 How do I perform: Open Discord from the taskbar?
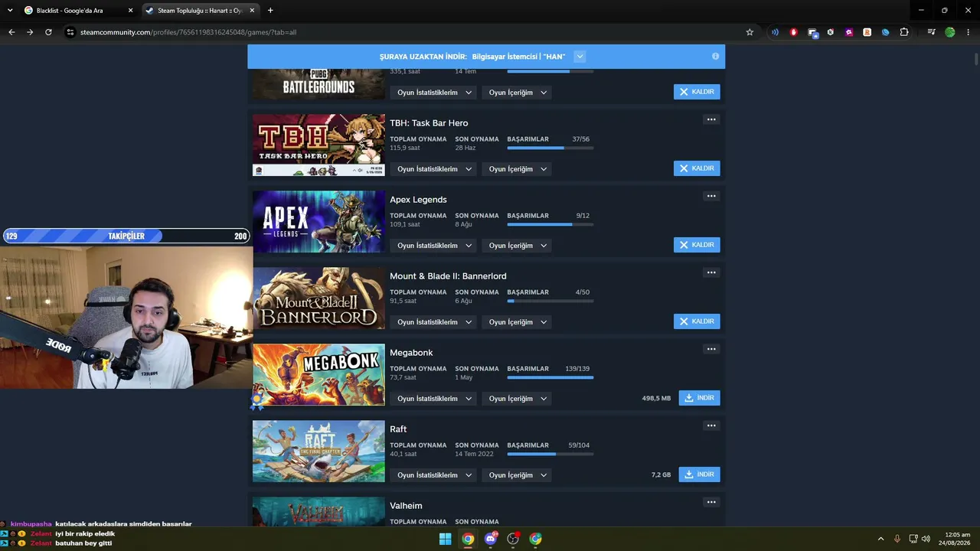(x=491, y=539)
